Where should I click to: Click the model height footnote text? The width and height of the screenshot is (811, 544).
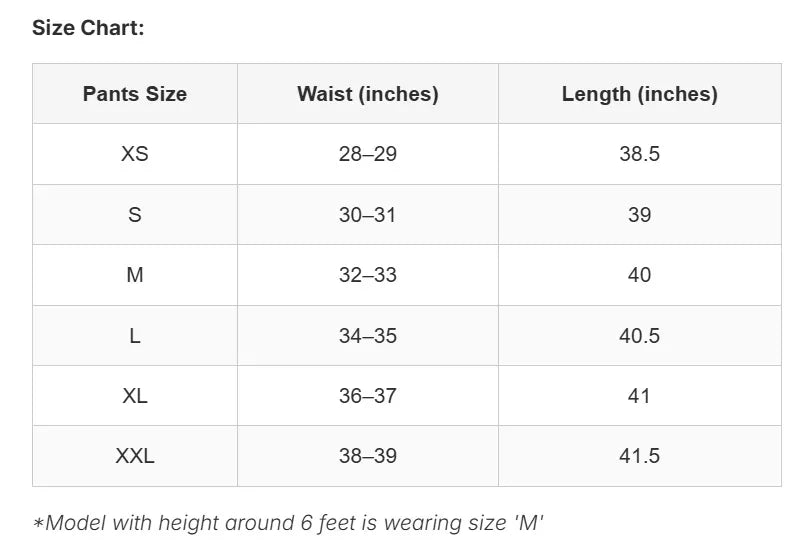[x=288, y=522]
